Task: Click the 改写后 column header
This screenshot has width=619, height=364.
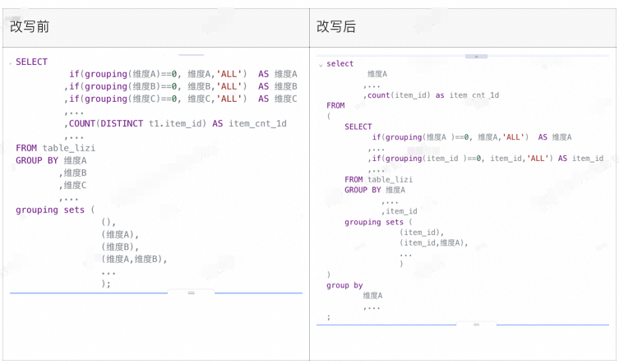Action: pyautogui.click(x=336, y=27)
